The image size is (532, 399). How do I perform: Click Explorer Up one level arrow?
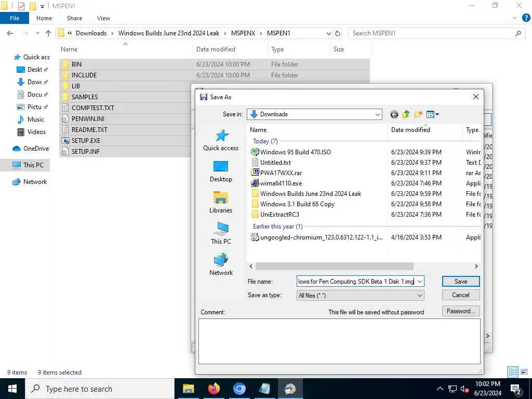48,33
